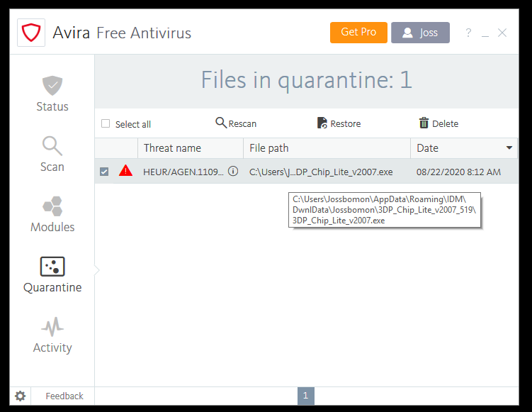Click the Files in quarantine: 1 heading

pos(306,81)
